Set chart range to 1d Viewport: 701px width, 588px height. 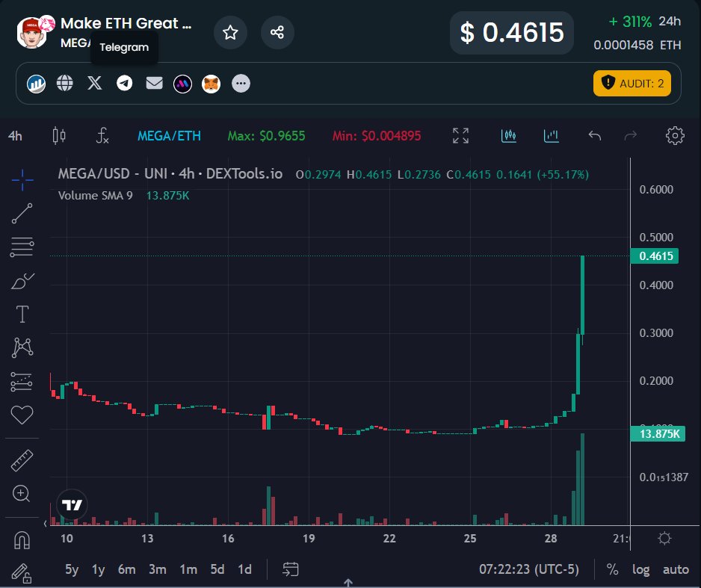[244, 569]
